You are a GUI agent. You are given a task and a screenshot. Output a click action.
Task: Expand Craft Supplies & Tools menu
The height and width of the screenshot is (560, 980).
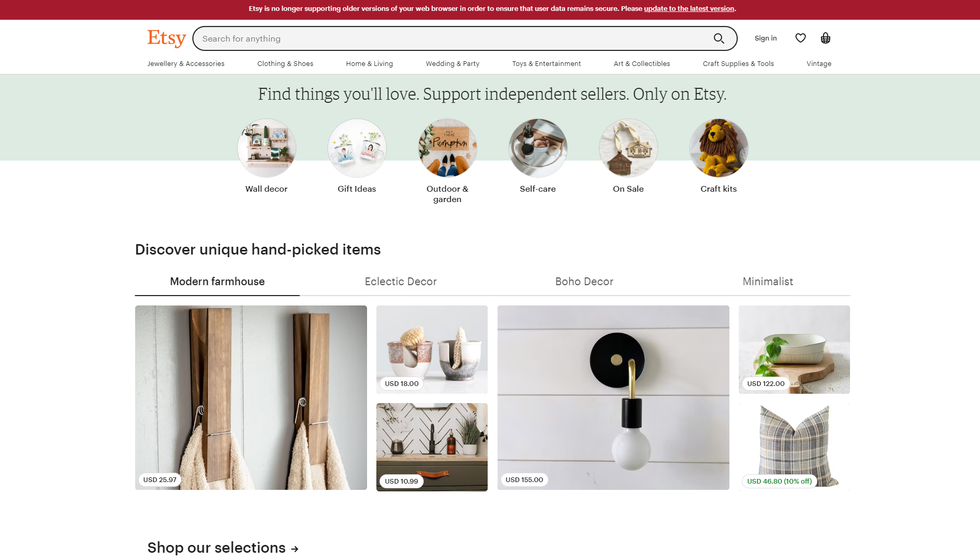point(738,64)
